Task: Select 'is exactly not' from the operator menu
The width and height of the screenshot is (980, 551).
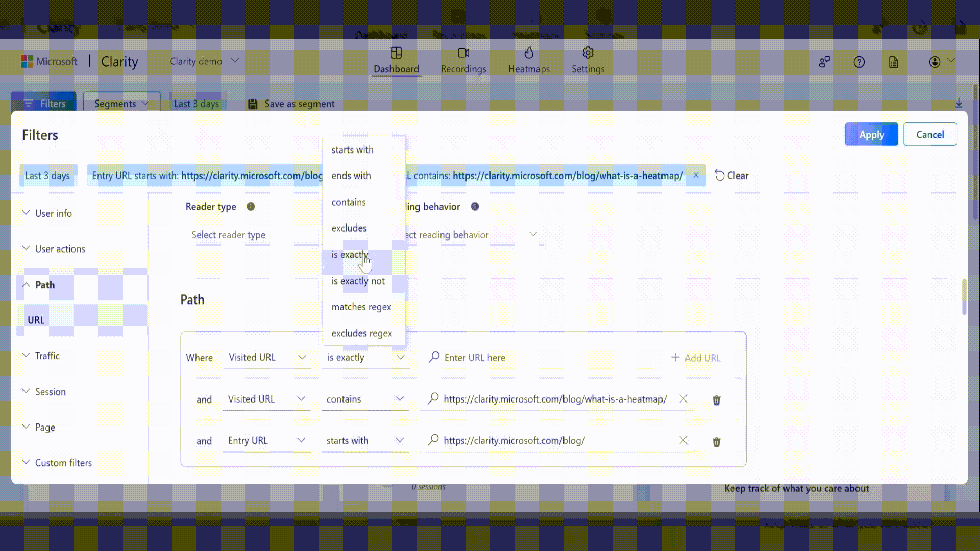Action: point(357,281)
